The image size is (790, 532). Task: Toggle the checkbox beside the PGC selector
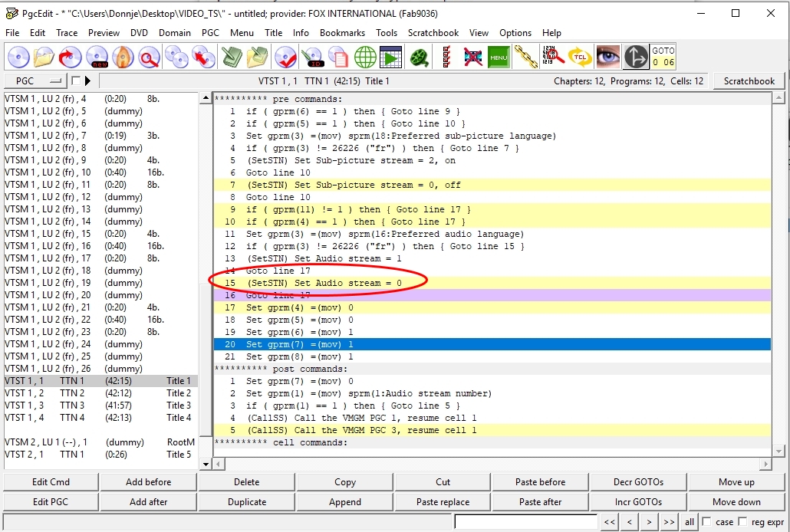coord(76,80)
